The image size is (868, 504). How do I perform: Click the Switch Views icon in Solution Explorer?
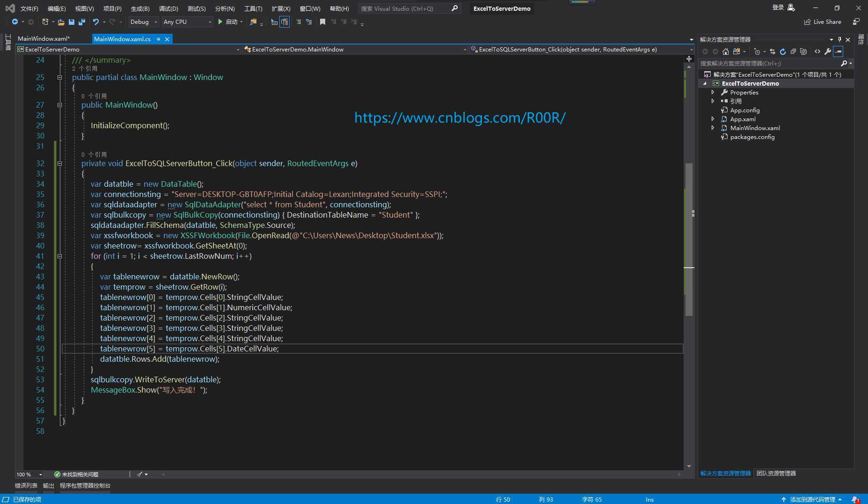[x=737, y=51]
